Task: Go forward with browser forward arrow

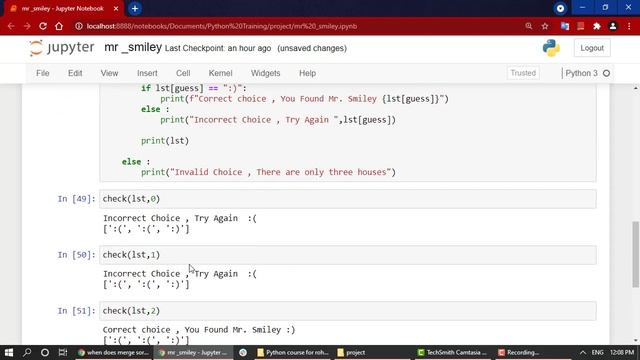Action: (27, 26)
